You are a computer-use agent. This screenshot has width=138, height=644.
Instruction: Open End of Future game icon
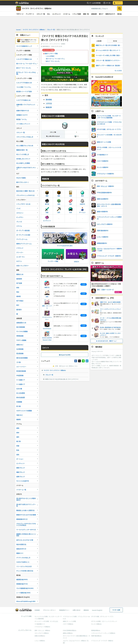pos(47,324)
